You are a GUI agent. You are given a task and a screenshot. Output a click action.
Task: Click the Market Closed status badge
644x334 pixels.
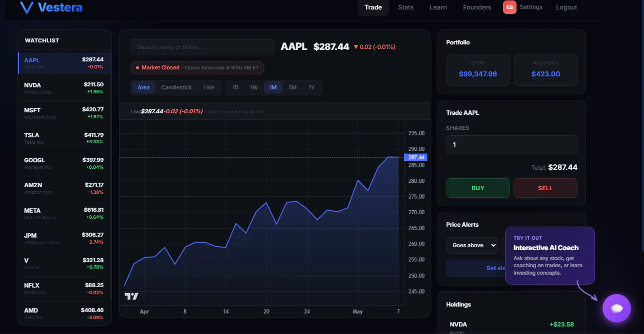coord(197,67)
